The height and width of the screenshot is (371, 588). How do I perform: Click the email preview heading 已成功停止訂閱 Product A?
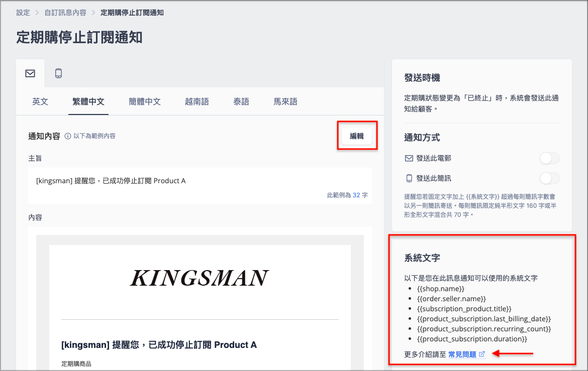pyautogui.click(x=159, y=345)
